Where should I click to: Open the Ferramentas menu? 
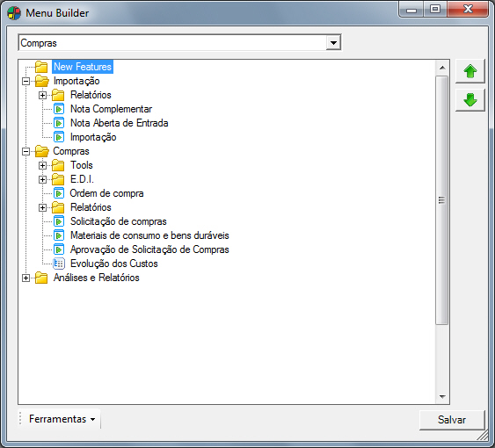(62, 419)
